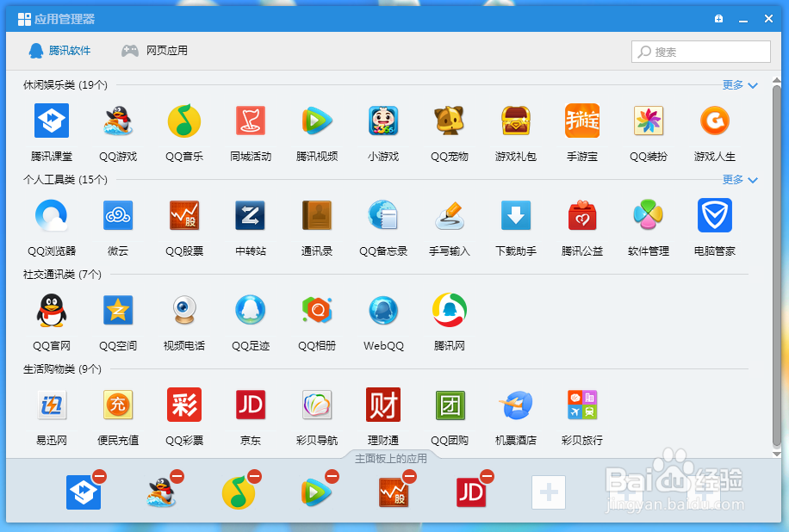The width and height of the screenshot is (789, 532).
Task: Launch 腾讯视频 application
Action: pyautogui.click(x=317, y=121)
